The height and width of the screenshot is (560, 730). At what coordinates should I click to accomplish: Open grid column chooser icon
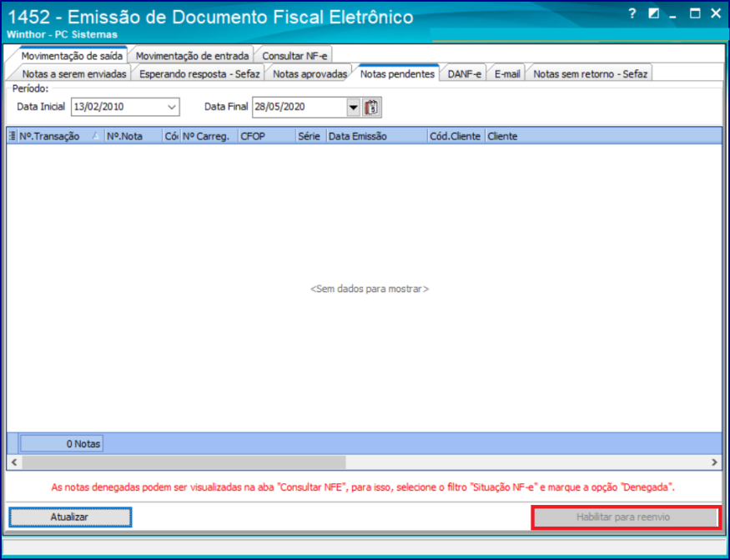tap(13, 136)
